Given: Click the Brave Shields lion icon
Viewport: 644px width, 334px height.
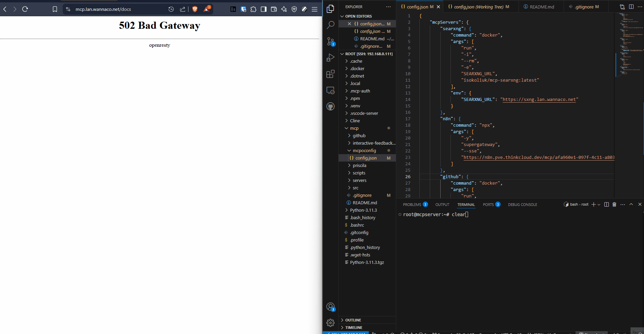Looking at the screenshot, I should coord(195,9).
